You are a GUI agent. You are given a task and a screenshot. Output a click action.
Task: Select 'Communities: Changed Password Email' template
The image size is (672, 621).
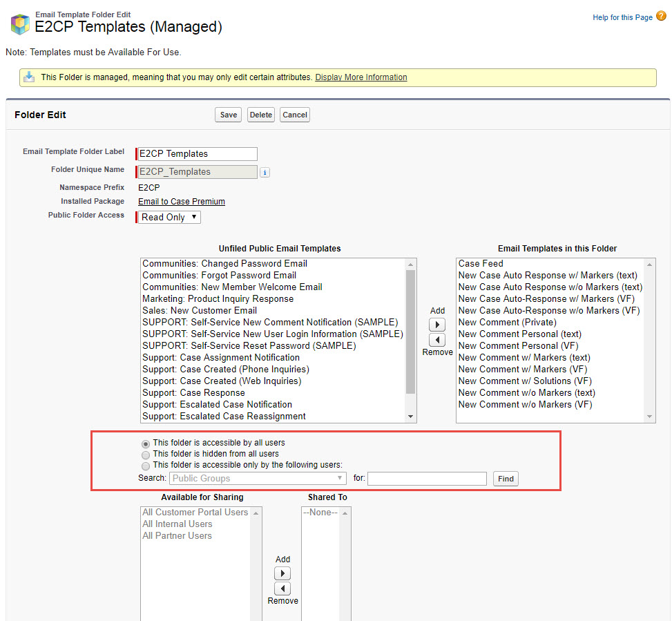click(225, 264)
